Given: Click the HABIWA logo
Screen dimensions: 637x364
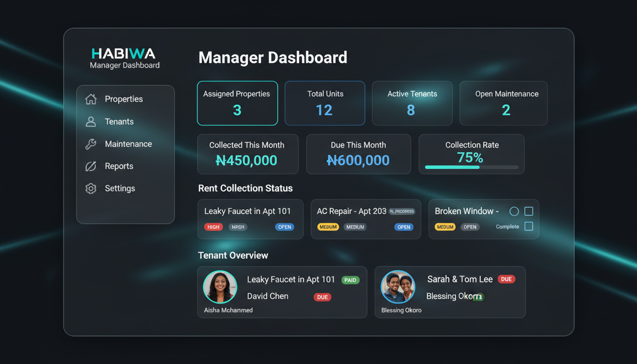Looking at the screenshot, I should click(124, 52).
